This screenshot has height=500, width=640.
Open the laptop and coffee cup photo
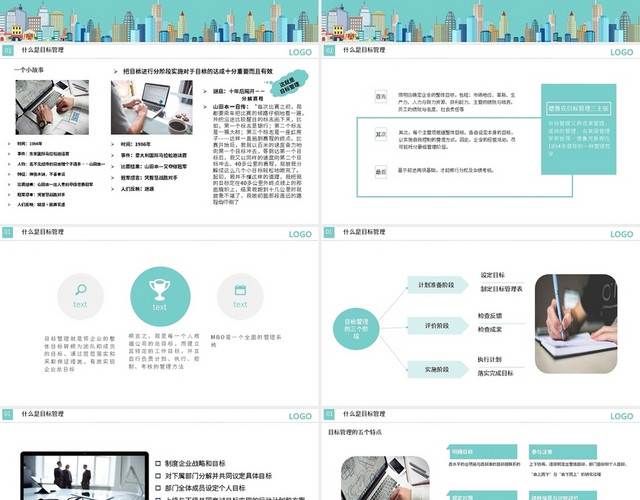(152, 107)
